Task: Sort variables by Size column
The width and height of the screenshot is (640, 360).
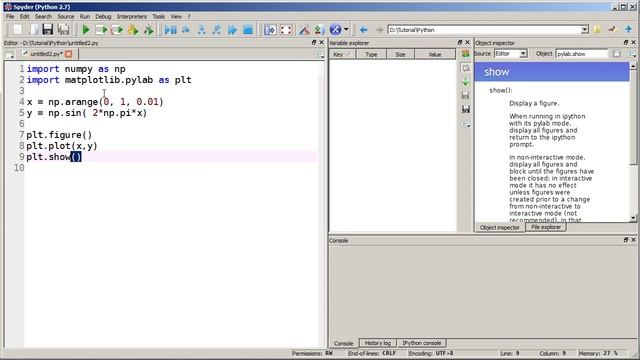Action: (400, 54)
